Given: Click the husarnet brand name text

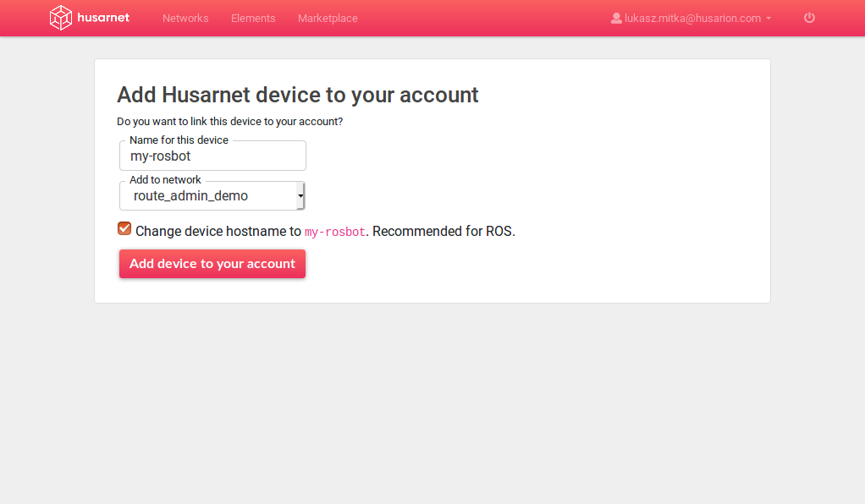Looking at the screenshot, I should pos(103,18).
